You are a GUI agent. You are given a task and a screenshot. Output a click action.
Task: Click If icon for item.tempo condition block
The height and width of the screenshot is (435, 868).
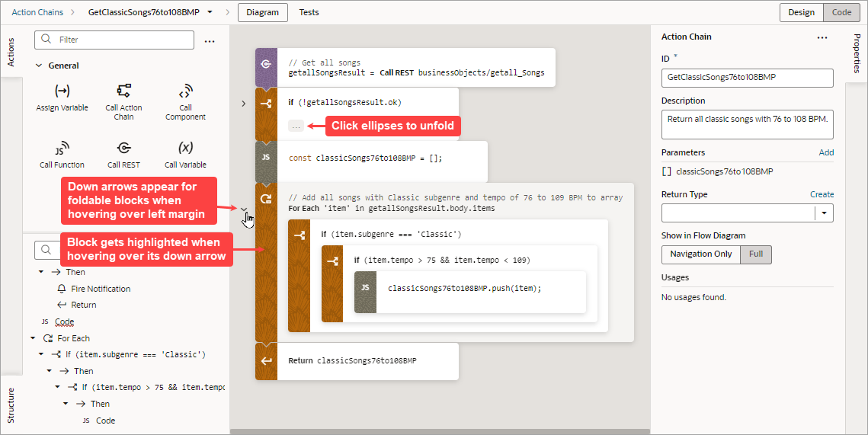(x=333, y=261)
